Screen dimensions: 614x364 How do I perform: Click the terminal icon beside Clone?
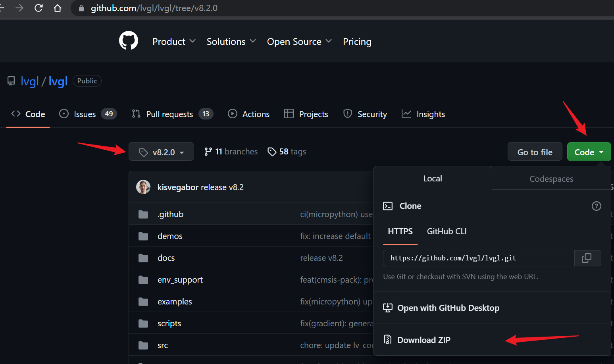tap(388, 206)
